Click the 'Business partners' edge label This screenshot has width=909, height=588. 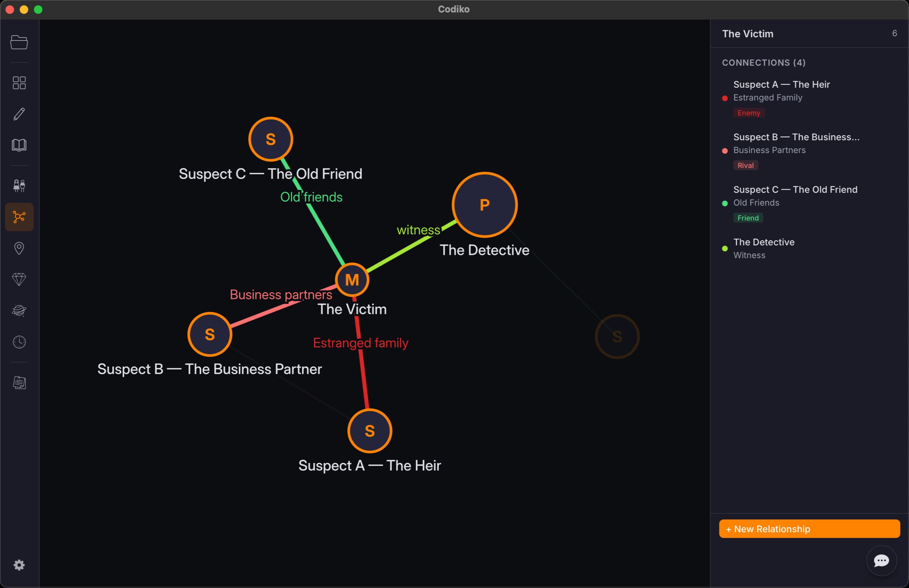[281, 294]
